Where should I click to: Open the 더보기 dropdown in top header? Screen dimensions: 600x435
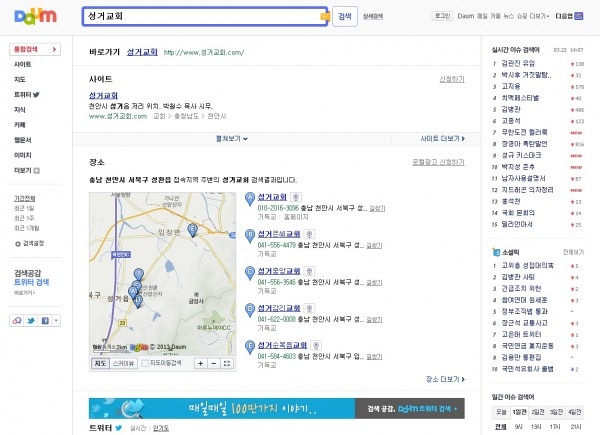(x=540, y=16)
